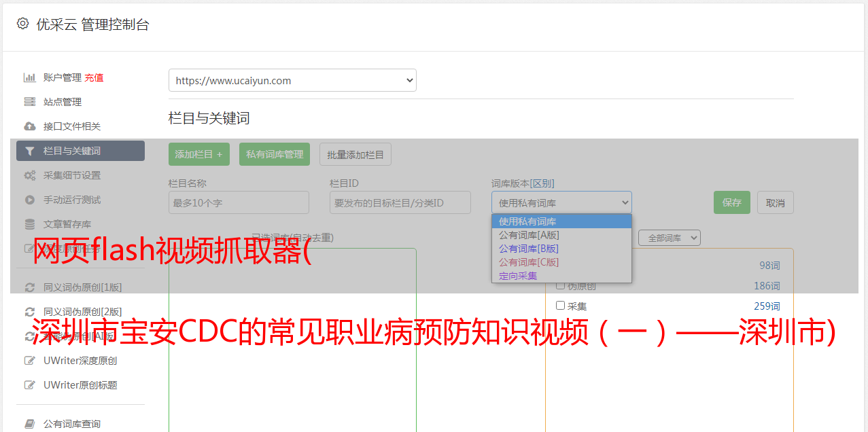This screenshot has height=432, width=868.
Task: Click the refresh icon for 同义词伪原创[2版]
Action: pyautogui.click(x=29, y=312)
